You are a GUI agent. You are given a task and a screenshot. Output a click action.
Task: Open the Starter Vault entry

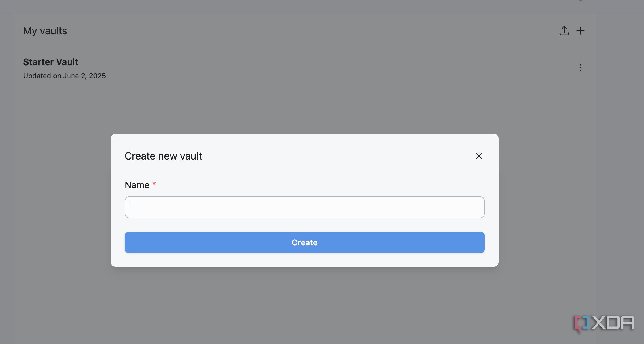tap(50, 62)
